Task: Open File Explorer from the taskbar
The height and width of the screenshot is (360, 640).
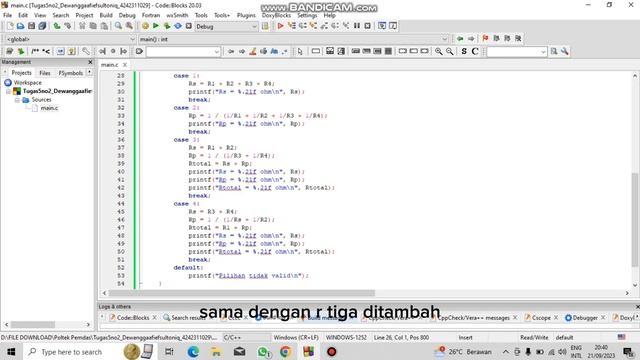Action: [x=216, y=352]
